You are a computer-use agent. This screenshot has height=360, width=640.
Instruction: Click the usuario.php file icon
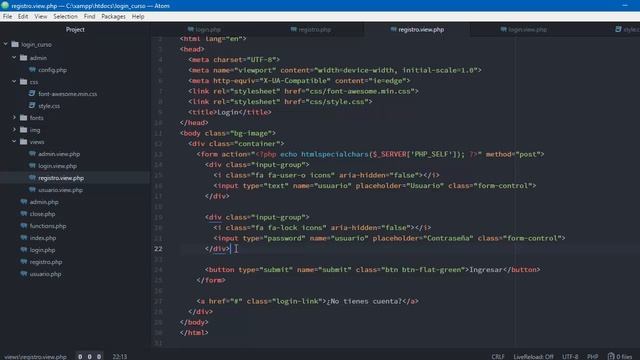pos(24,274)
